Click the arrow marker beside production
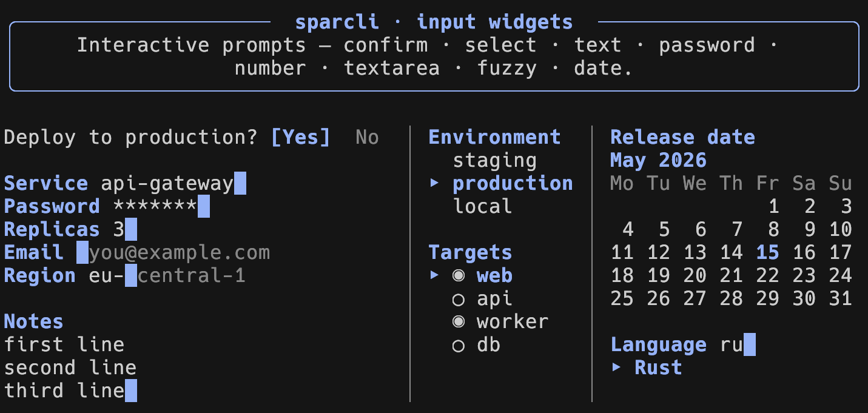This screenshot has height=413, width=868. pyautogui.click(x=434, y=183)
